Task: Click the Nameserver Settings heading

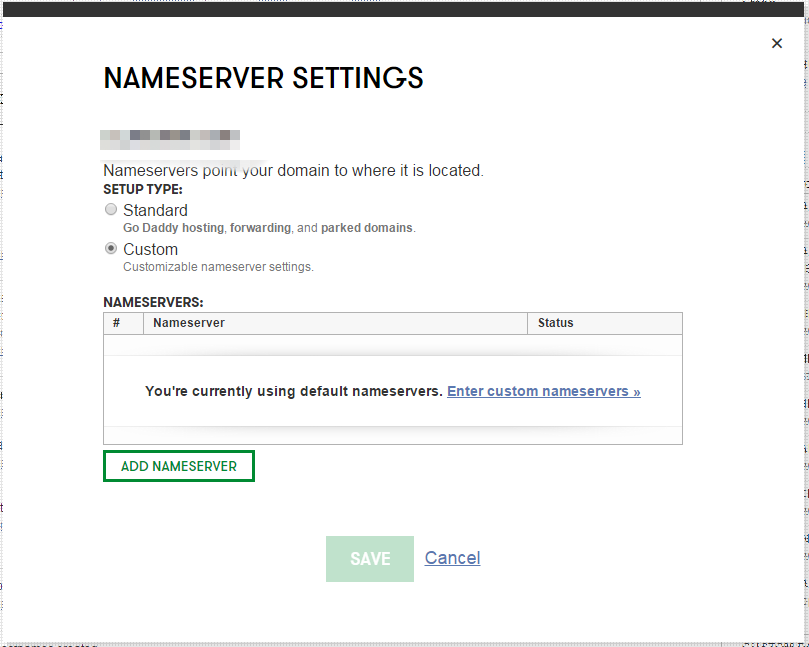Action: point(264,78)
